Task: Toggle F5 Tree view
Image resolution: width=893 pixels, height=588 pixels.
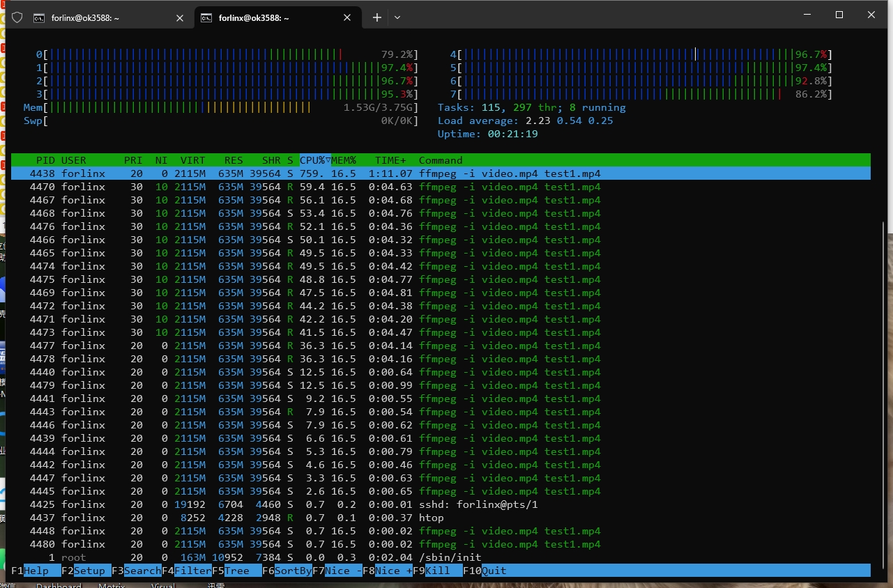Action: click(236, 571)
